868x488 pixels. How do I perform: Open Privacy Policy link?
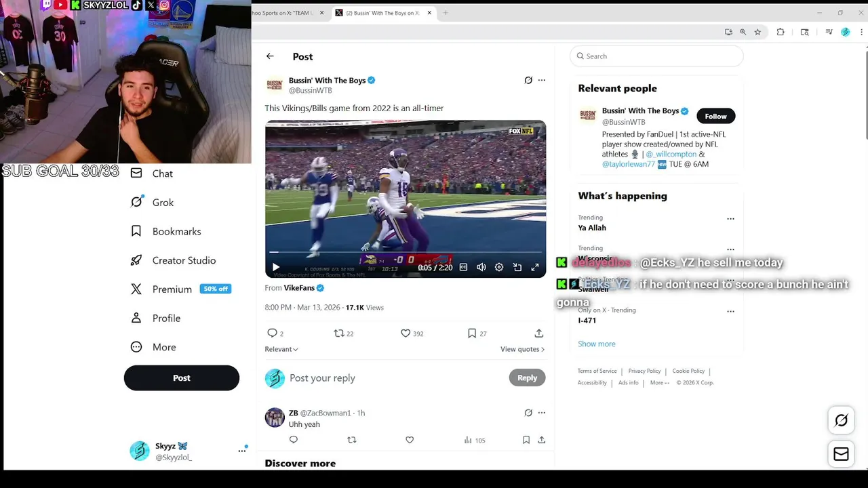pyautogui.click(x=644, y=371)
